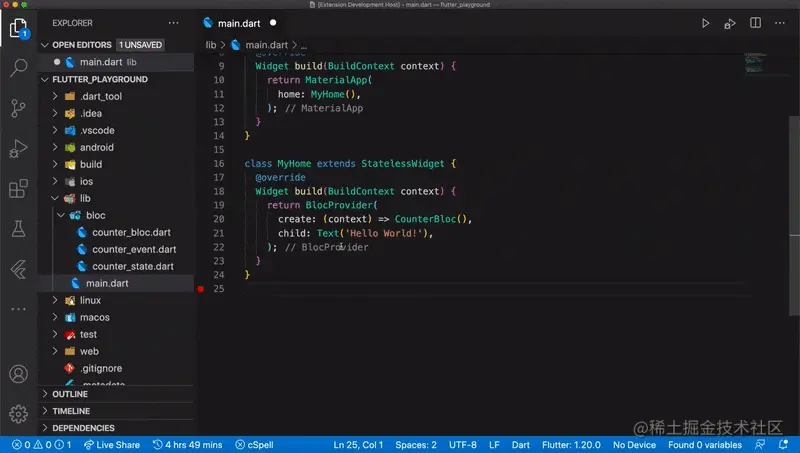Start Live Share session
The height and width of the screenshot is (453, 800).
click(x=112, y=445)
